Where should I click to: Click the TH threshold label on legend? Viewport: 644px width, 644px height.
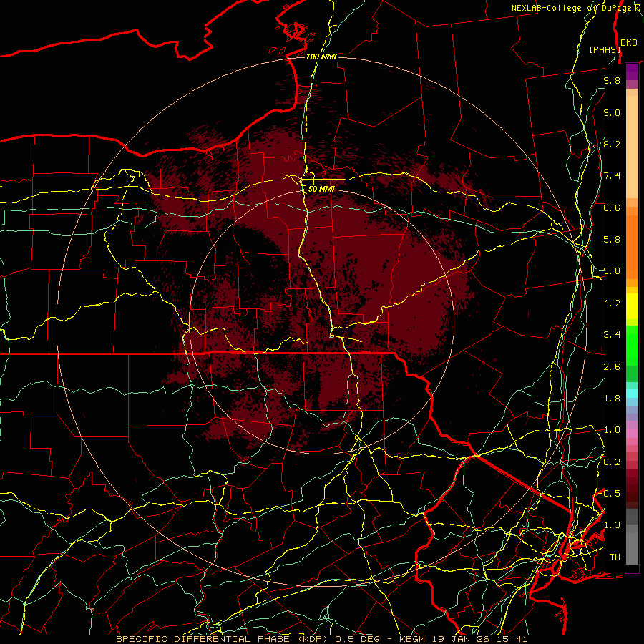tap(615, 557)
